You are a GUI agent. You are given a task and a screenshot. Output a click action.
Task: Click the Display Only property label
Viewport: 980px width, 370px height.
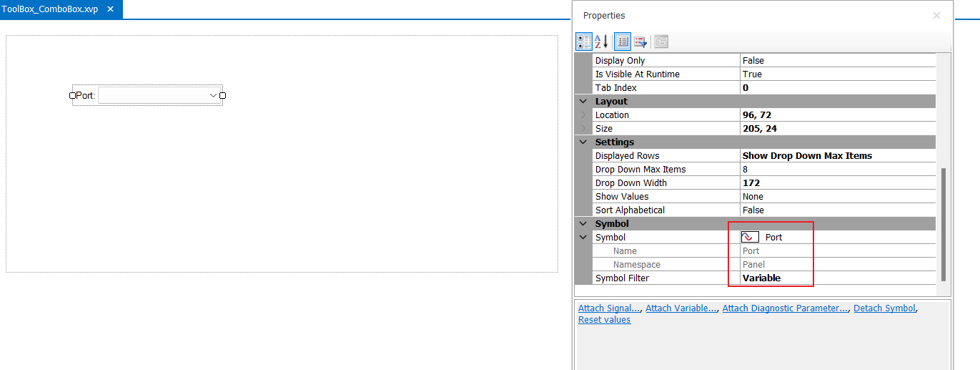tap(620, 61)
